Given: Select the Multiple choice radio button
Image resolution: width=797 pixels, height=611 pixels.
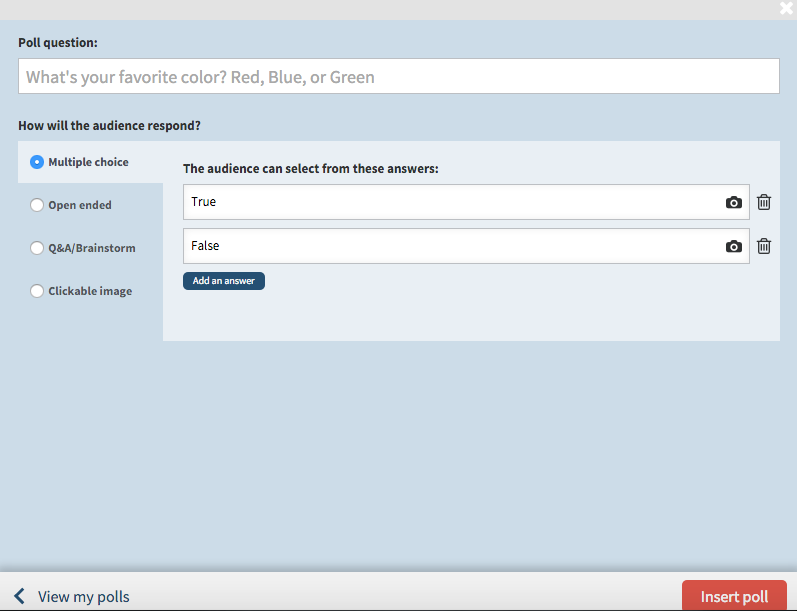Looking at the screenshot, I should coord(37,162).
